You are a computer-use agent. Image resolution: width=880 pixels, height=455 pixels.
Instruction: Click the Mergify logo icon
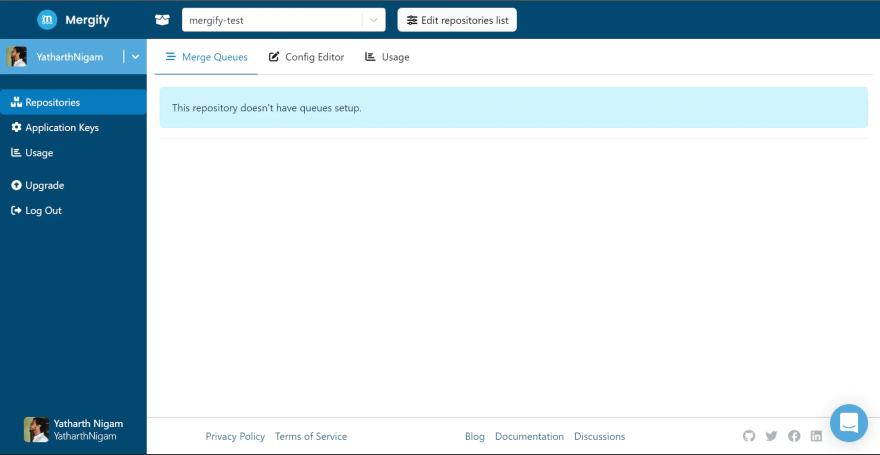(x=47, y=20)
